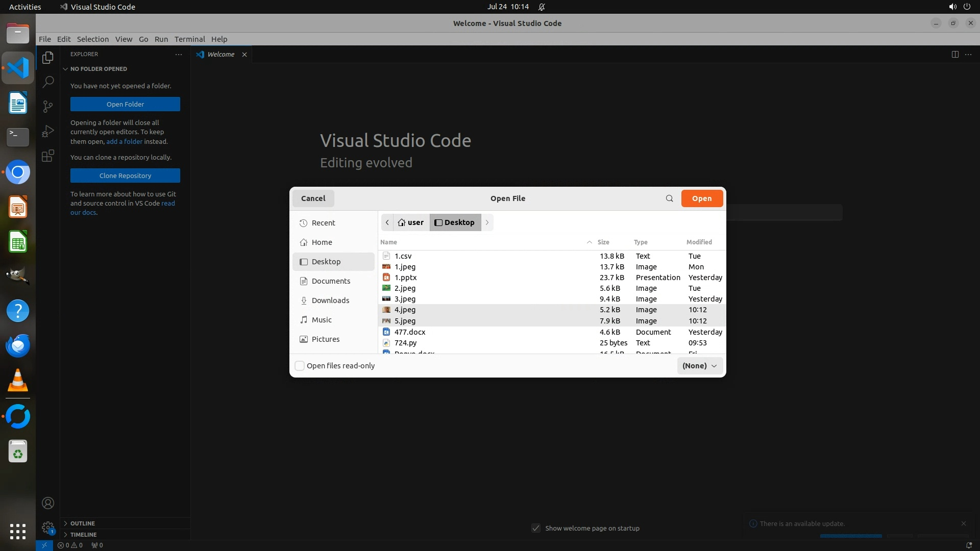Toggle Show welcome page on startup
980x551 pixels.
tap(536, 528)
